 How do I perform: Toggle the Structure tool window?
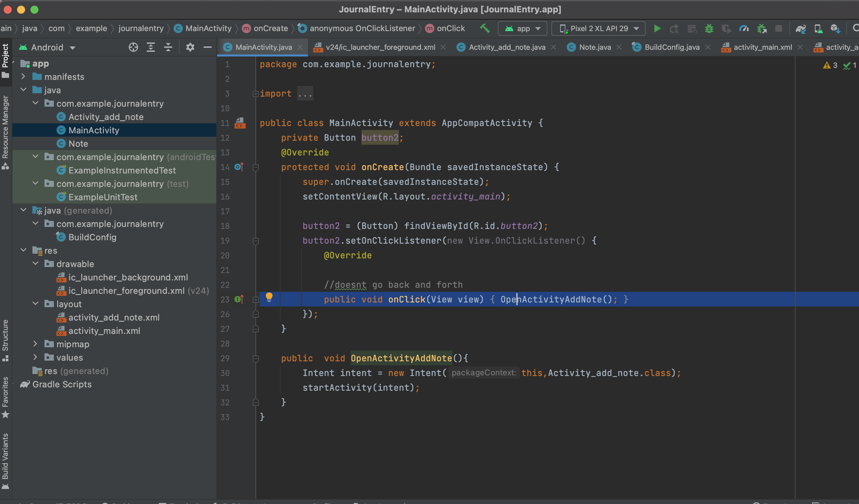[x=5, y=340]
